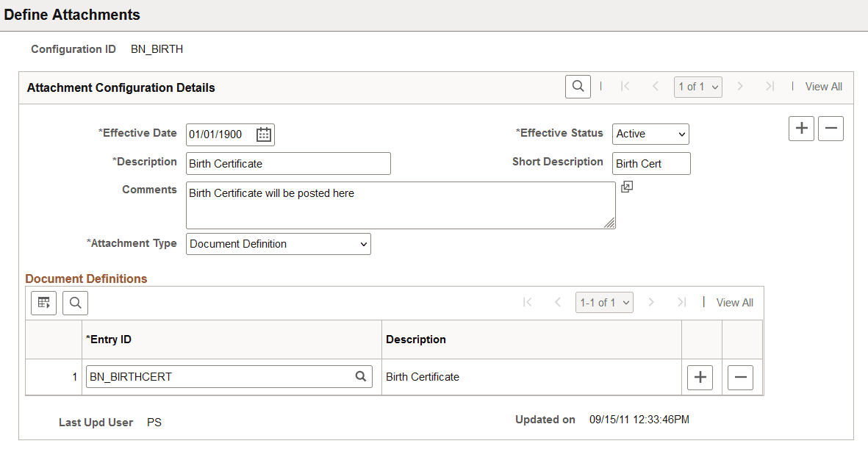Click the previous-record arrow in Document Definitions
Image resolution: width=868 pixels, height=449 pixels.
point(557,302)
